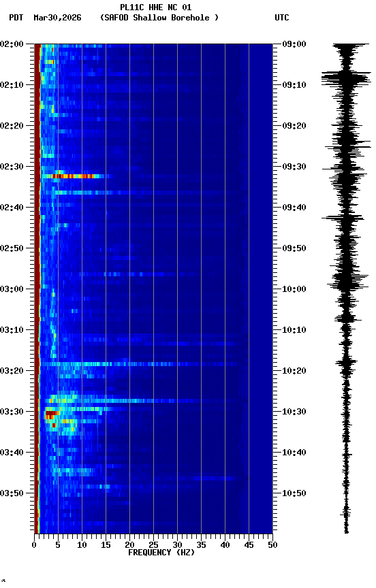Click the 03:30 PDT time label
The width and height of the screenshot is (376, 588).
[12, 412]
